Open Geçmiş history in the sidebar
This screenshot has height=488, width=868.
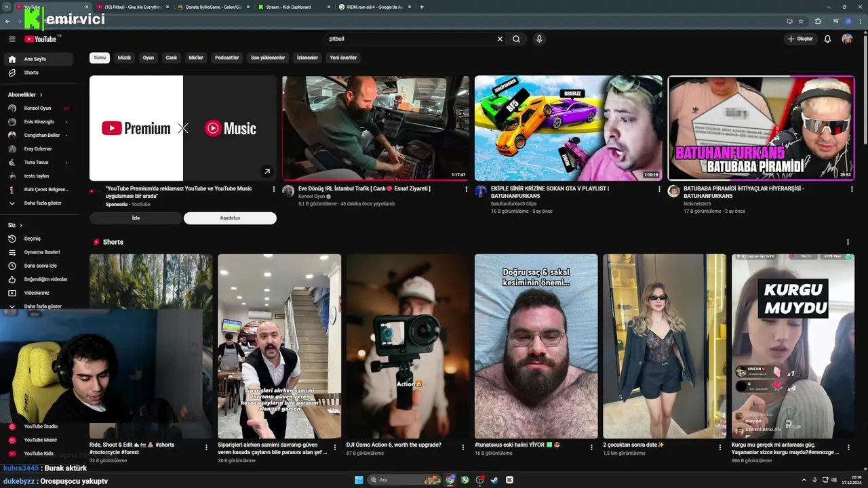(x=38, y=239)
